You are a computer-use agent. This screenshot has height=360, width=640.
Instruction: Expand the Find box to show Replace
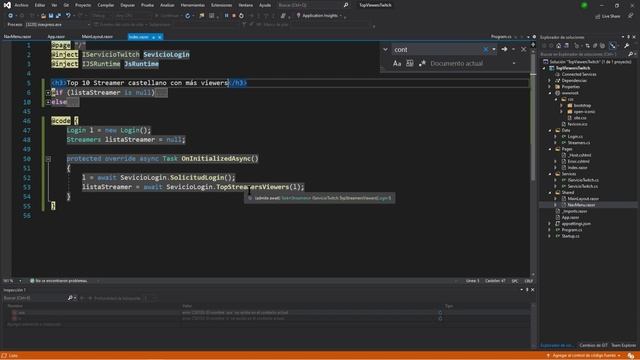click(x=385, y=49)
